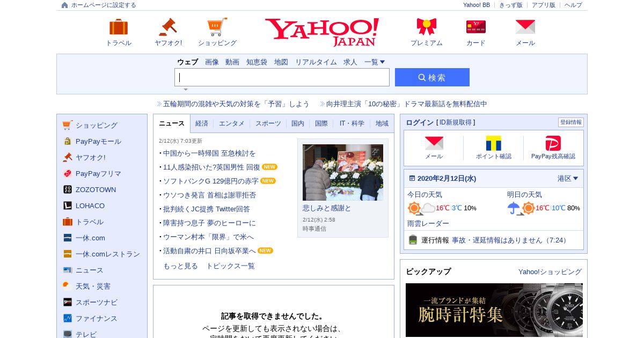Click the sidebar ショッピング cart icon

pos(67,125)
